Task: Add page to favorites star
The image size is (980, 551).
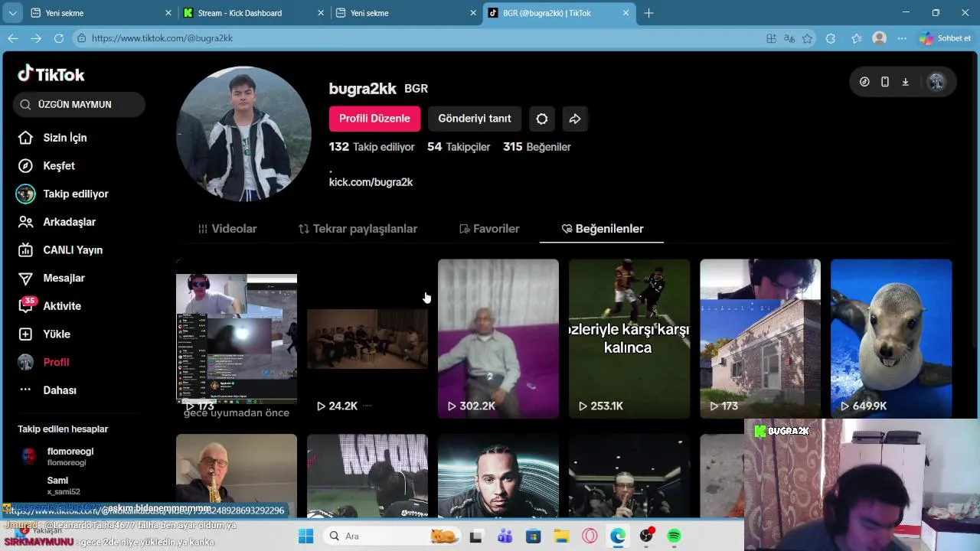Action: pos(807,38)
